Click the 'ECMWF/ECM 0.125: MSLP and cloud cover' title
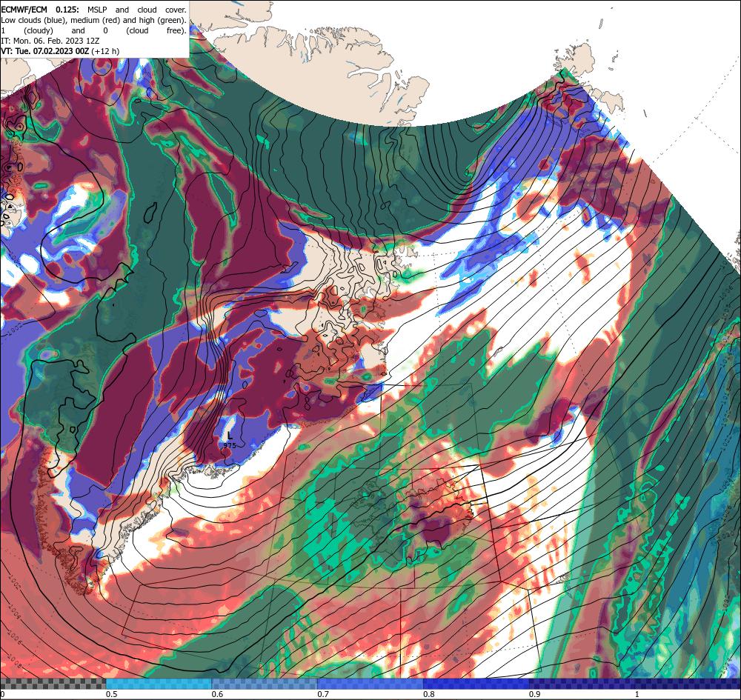741x700 pixels. (x=93, y=10)
